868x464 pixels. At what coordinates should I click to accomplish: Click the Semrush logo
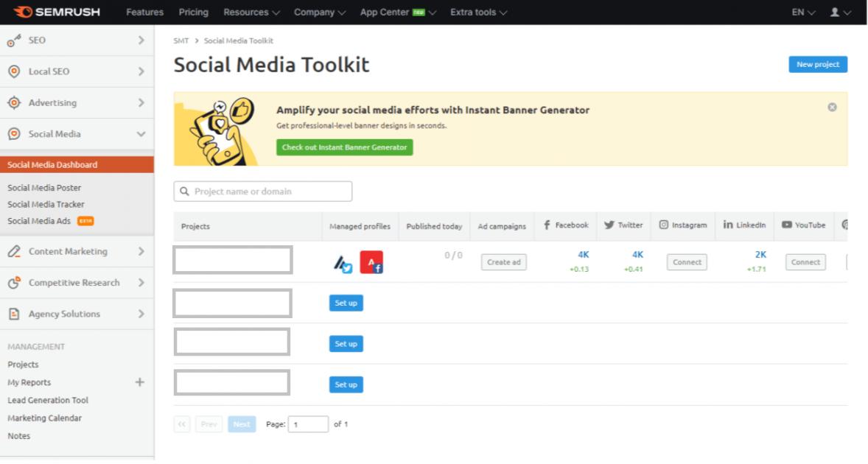56,13
